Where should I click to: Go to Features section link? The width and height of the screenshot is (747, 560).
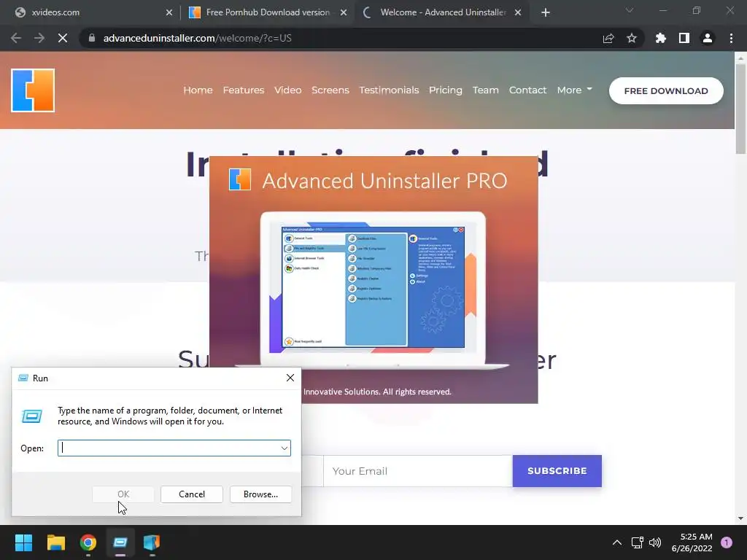click(244, 90)
